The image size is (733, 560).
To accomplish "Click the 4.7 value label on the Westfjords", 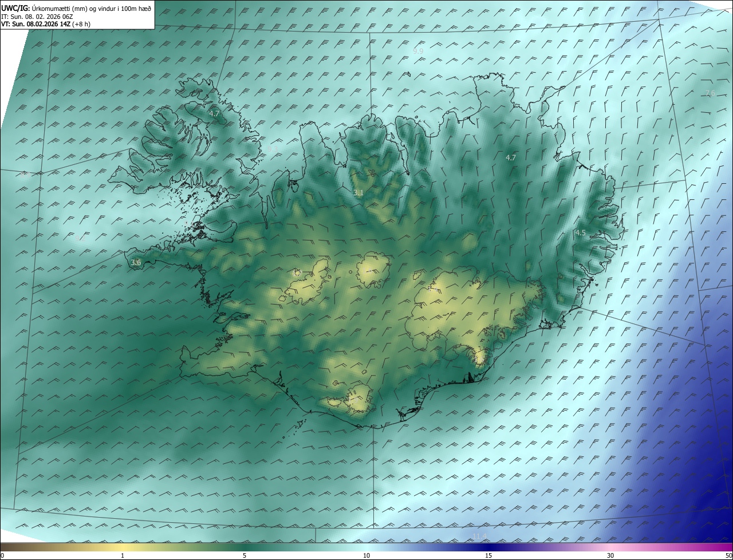I will [x=214, y=114].
